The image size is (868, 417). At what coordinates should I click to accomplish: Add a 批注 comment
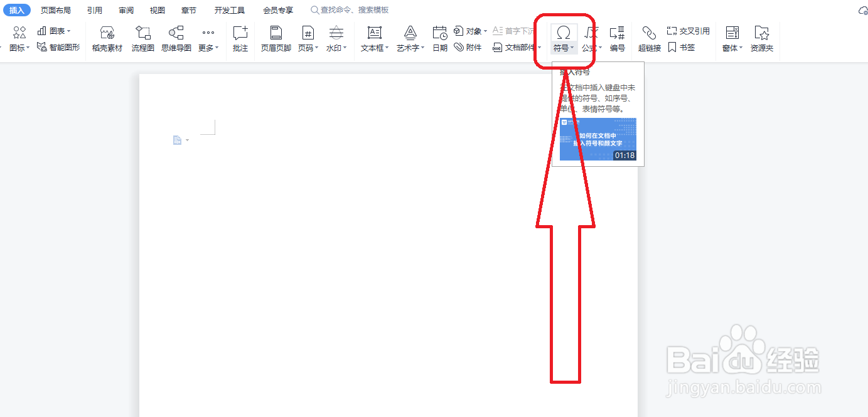pos(240,39)
